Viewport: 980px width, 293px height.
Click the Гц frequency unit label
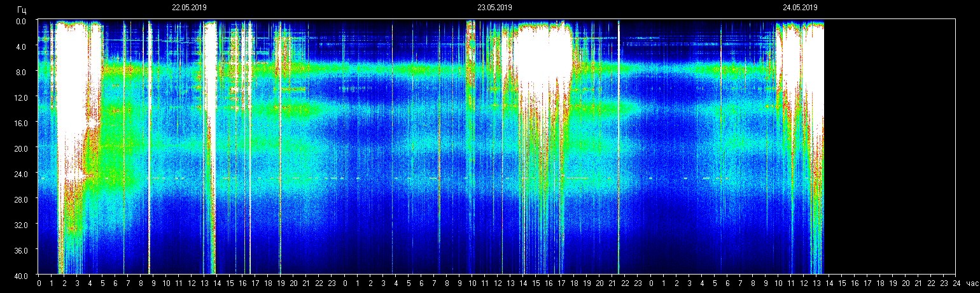22,9
